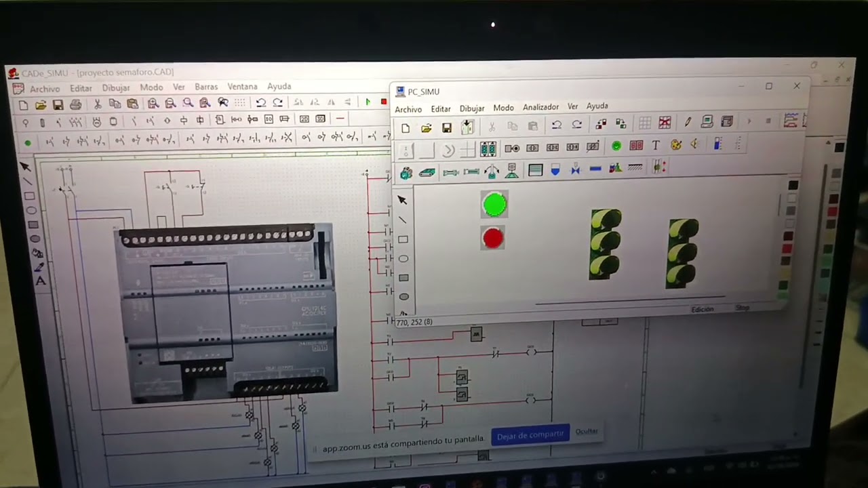Image resolution: width=868 pixels, height=488 pixels.
Task: Select the rectangle tool in PC_SIMU sidebar
Action: tap(403, 239)
